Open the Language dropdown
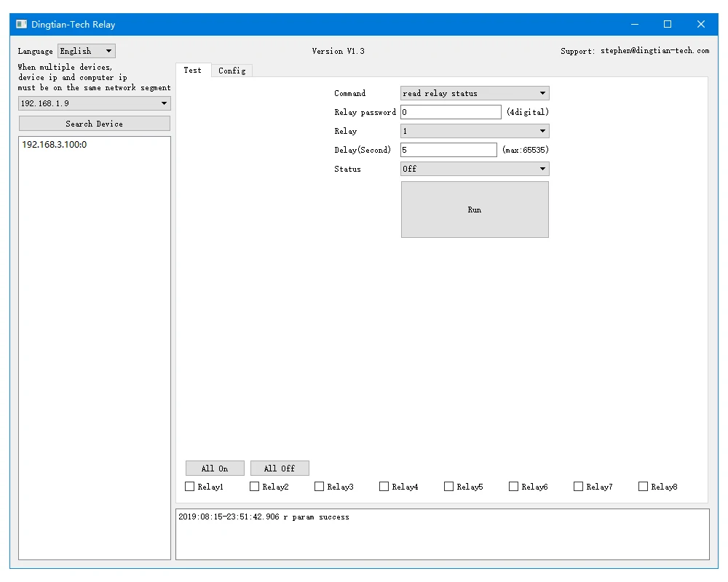This screenshot has height=582, width=728. tap(87, 51)
